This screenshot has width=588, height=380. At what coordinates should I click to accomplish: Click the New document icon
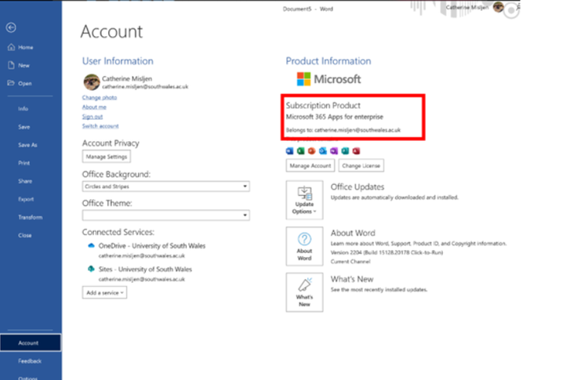click(10, 65)
